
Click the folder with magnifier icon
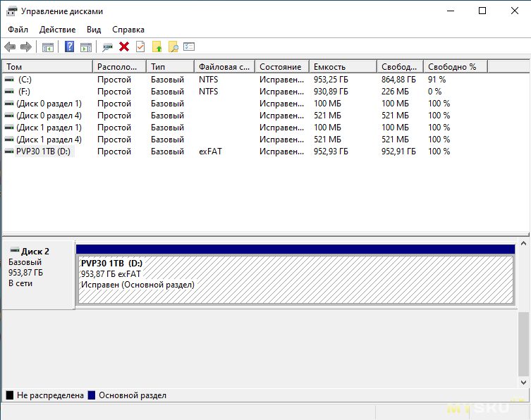coord(173,47)
